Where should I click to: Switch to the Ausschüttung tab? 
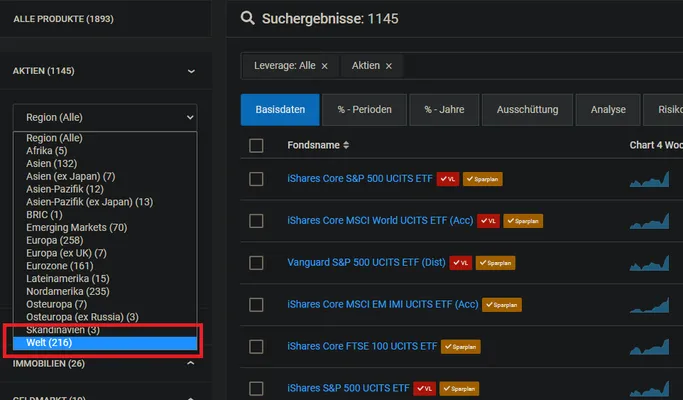pos(527,110)
